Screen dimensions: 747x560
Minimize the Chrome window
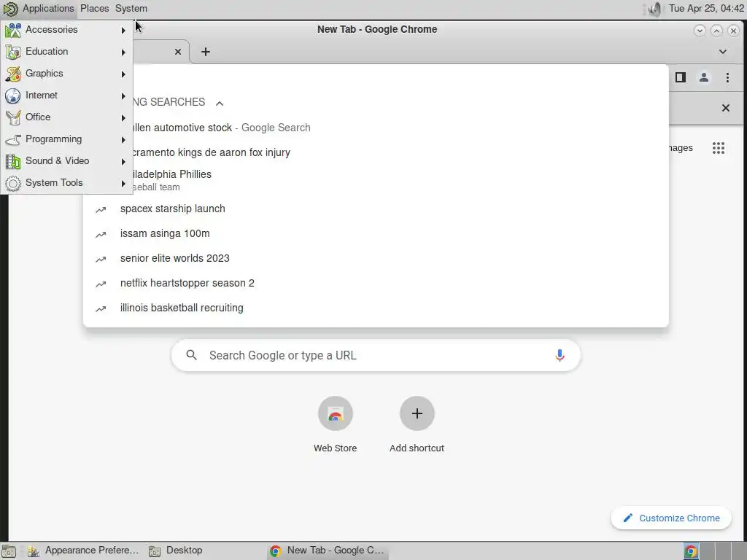tap(700, 31)
